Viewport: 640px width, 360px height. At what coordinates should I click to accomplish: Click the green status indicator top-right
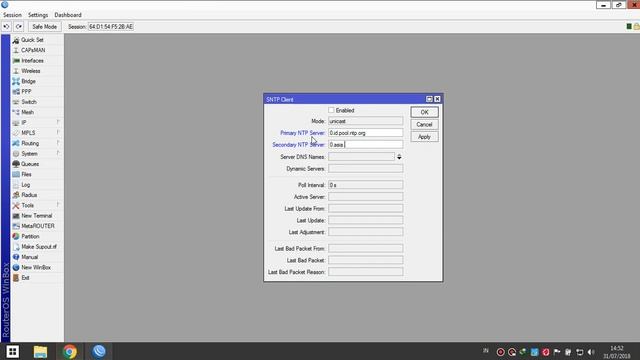[x=629, y=27]
